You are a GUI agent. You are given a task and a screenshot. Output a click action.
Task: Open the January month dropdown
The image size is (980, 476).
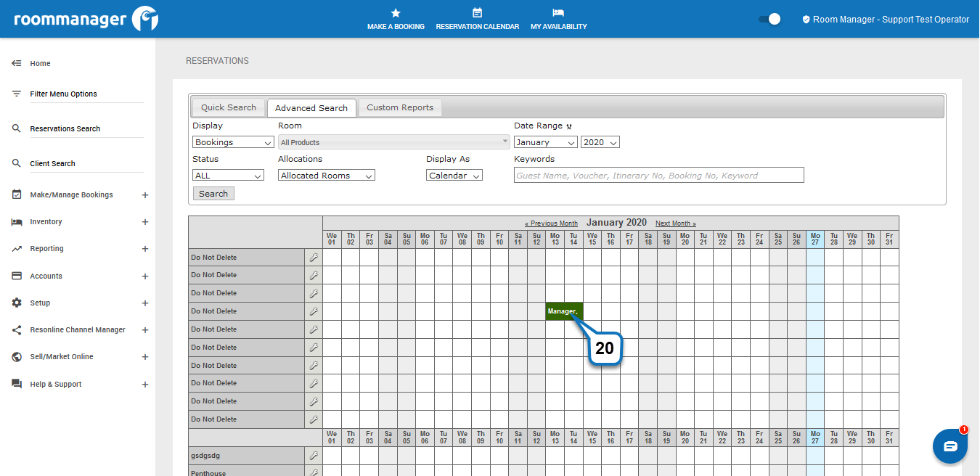pyautogui.click(x=545, y=142)
